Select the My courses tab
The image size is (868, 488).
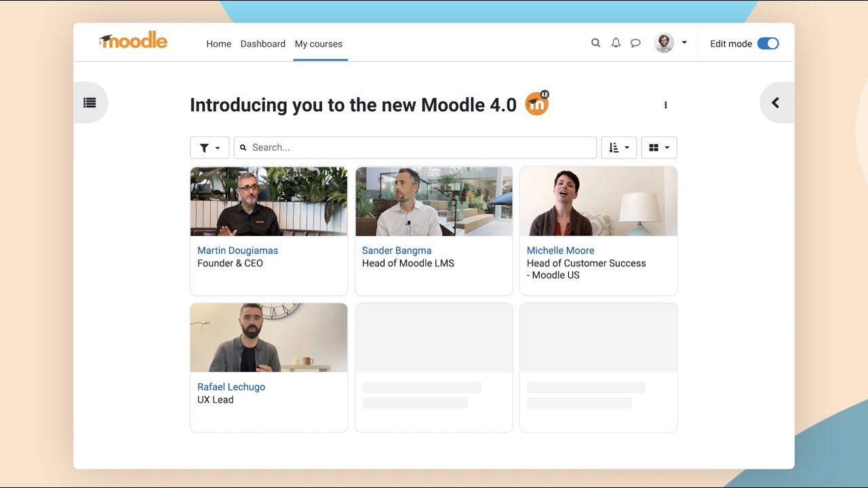tap(319, 43)
